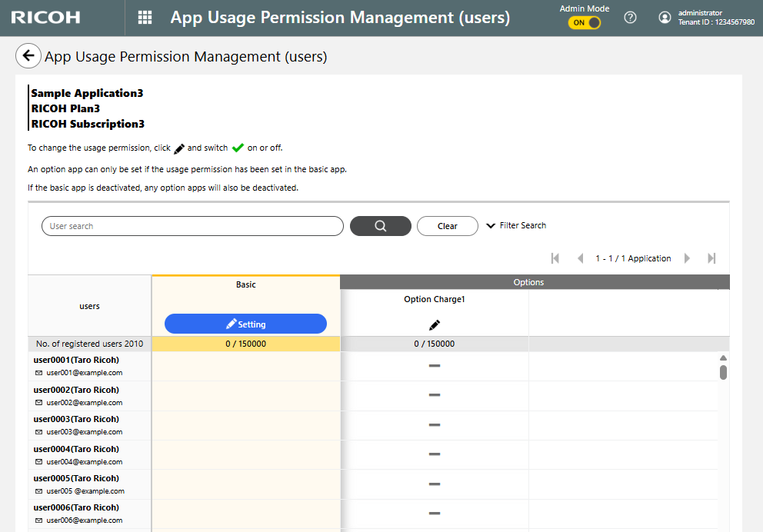Focus the User search input field

pos(192,226)
